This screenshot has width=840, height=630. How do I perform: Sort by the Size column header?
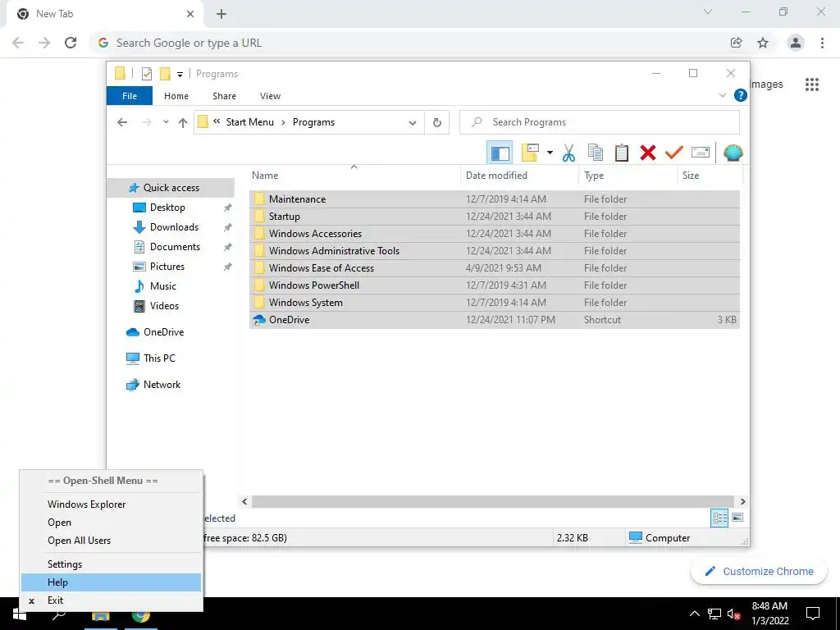[710, 176]
